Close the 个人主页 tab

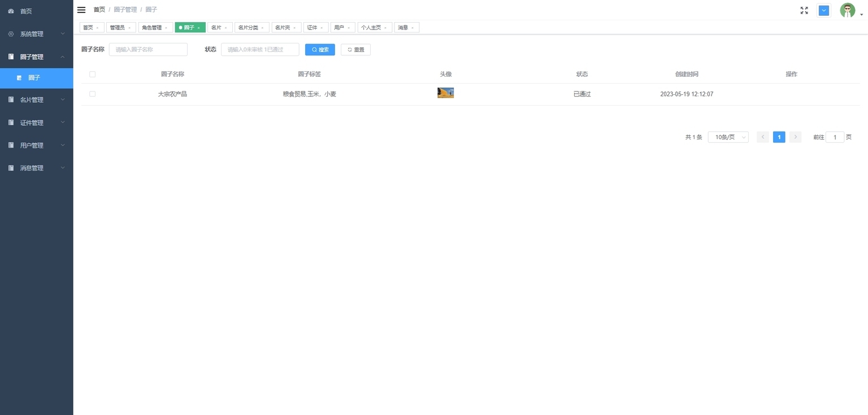[385, 28]
